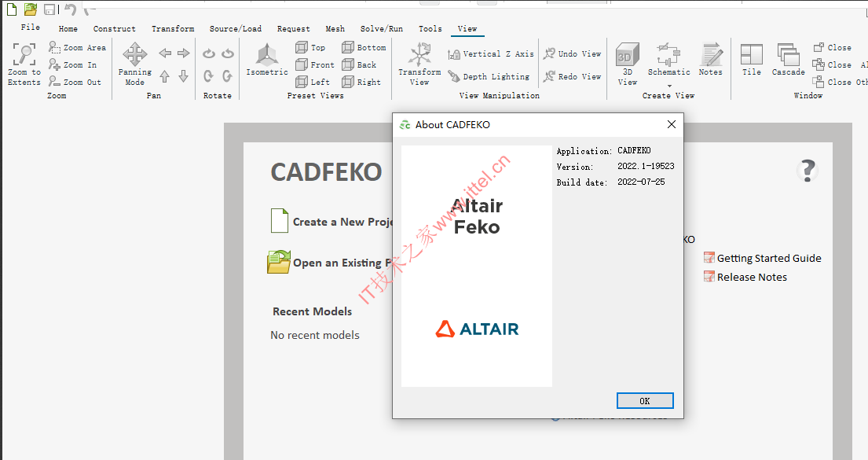Image resolution: width=868 pixels, height=460 pixels.
Task: Click Open an Existing Project link
Action: (329, 262)
